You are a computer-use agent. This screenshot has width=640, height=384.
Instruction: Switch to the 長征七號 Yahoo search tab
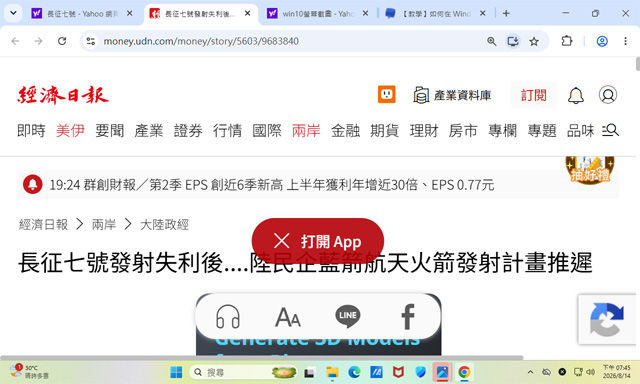click(x=82, y=13)
